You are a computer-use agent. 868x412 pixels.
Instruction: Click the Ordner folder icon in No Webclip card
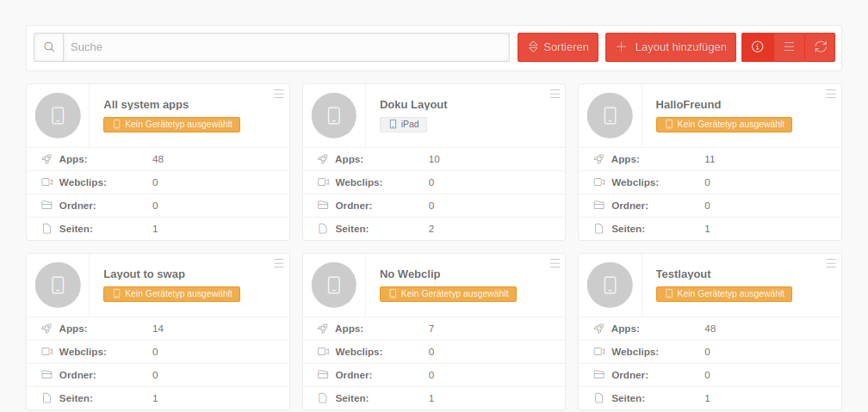323,375
